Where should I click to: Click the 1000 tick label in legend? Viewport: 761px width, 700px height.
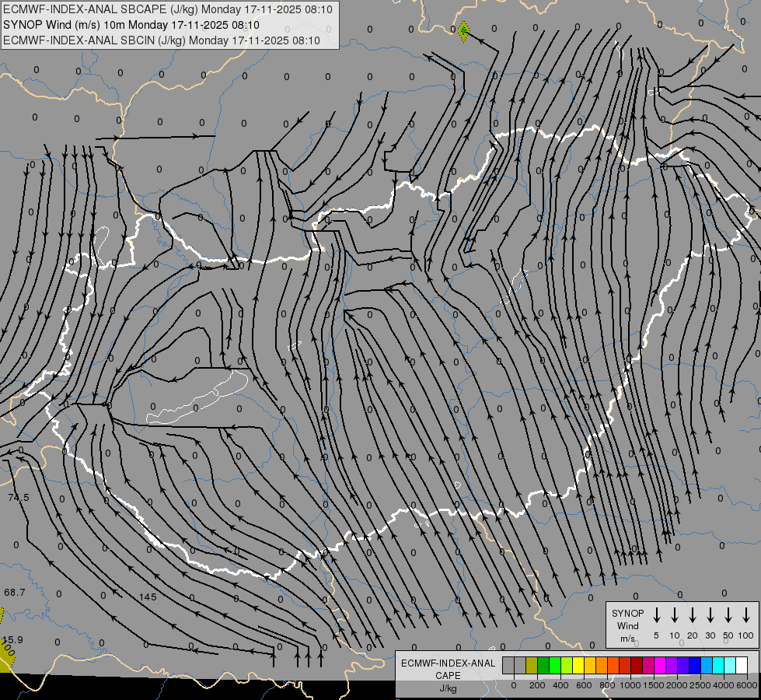pyautogui.click(x=630, y=685)
